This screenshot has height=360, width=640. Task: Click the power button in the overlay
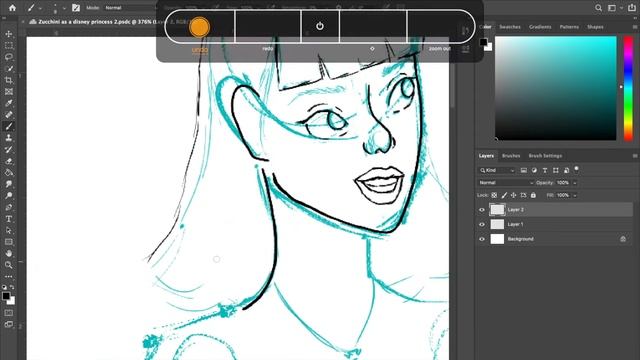coord(320,26)
